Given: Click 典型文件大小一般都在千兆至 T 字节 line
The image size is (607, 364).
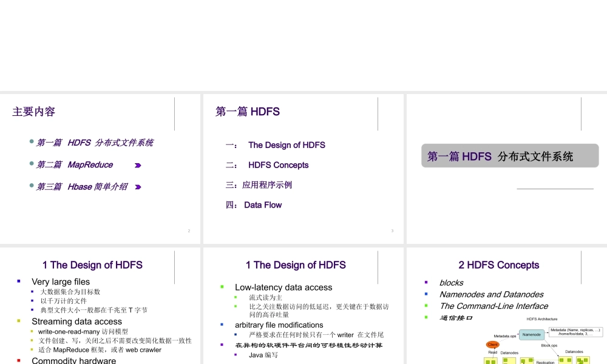Looking at the screenshot, I should click(93, 310).
